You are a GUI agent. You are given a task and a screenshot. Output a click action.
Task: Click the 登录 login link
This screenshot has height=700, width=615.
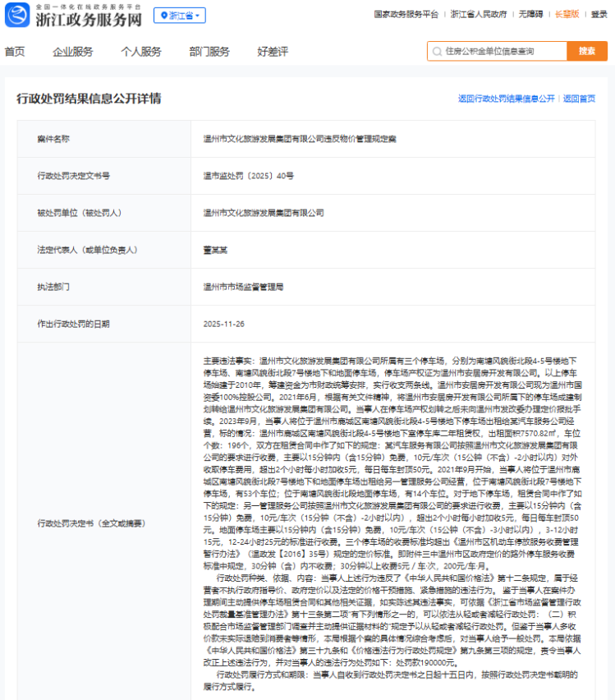[x=598, y=14]
